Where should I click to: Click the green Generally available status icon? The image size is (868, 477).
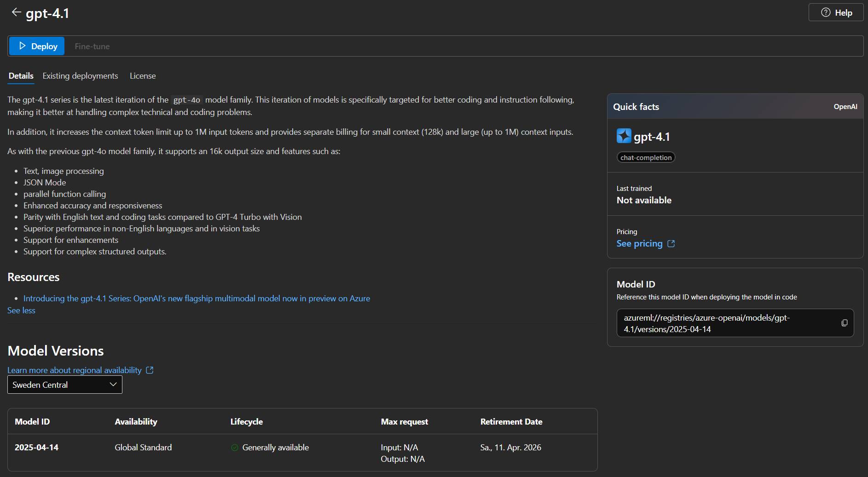[x=235, y=448]
